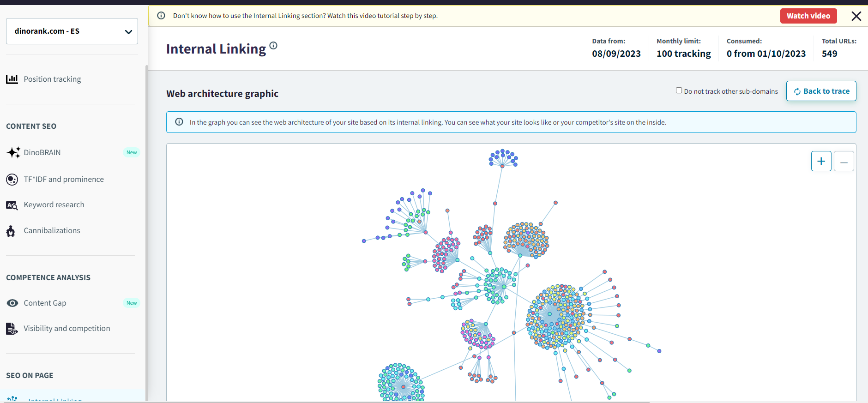The width and height of the screenshot is (868, 403).
Task: Click the Cannibalizations icon
Action: point(11,231)
